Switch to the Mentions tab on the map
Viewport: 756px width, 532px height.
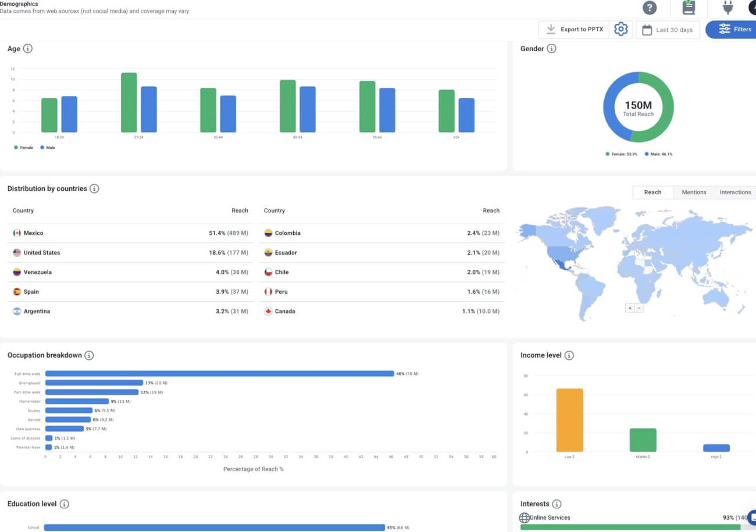coord(694,192)
